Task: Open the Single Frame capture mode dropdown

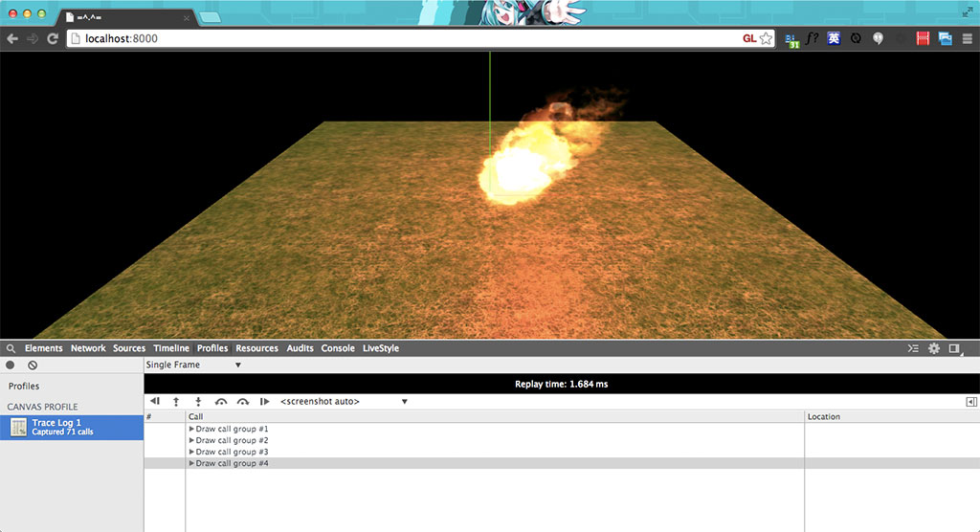Action: (193, 365)
